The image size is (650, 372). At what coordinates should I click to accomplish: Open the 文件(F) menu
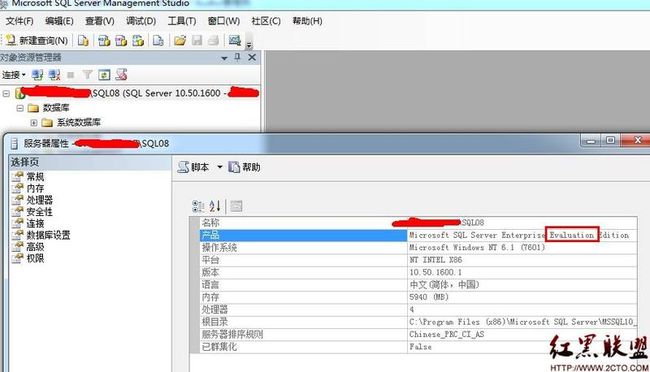(19, 21)
